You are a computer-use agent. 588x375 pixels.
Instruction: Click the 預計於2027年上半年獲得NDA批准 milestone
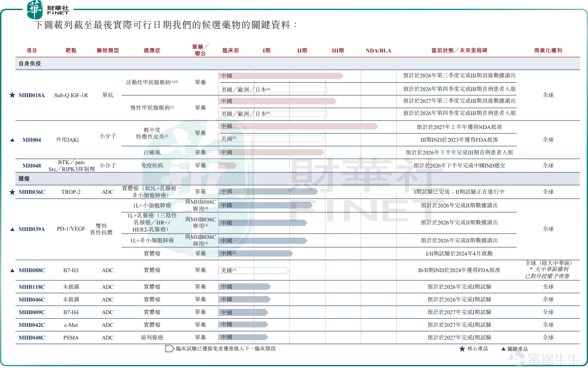pyautogui.click(x=459, y=127)
